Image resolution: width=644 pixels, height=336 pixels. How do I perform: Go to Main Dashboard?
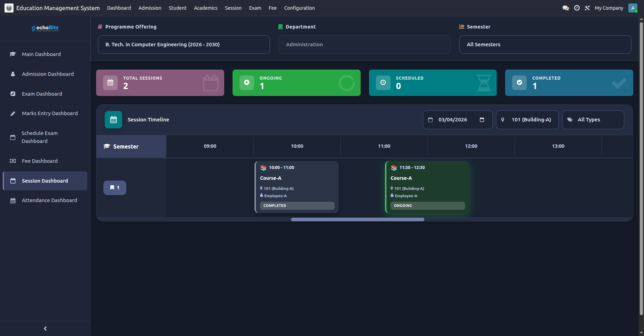[45, 54]
